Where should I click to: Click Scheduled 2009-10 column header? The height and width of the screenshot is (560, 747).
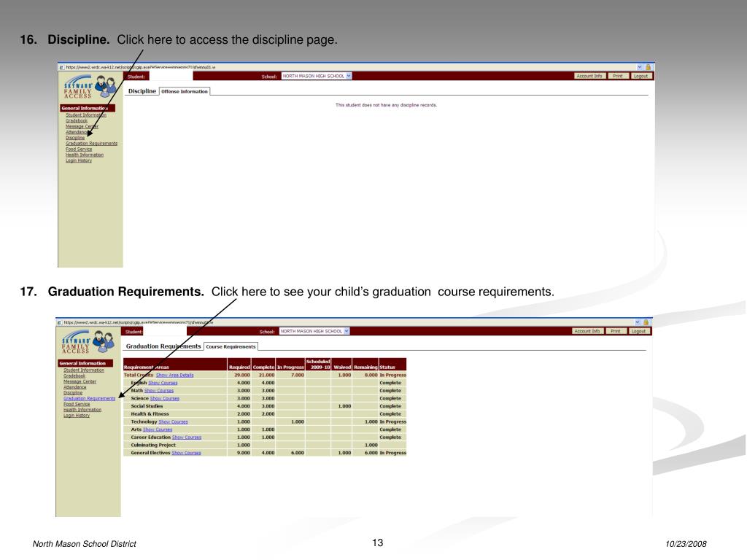[x=318, y=365]
